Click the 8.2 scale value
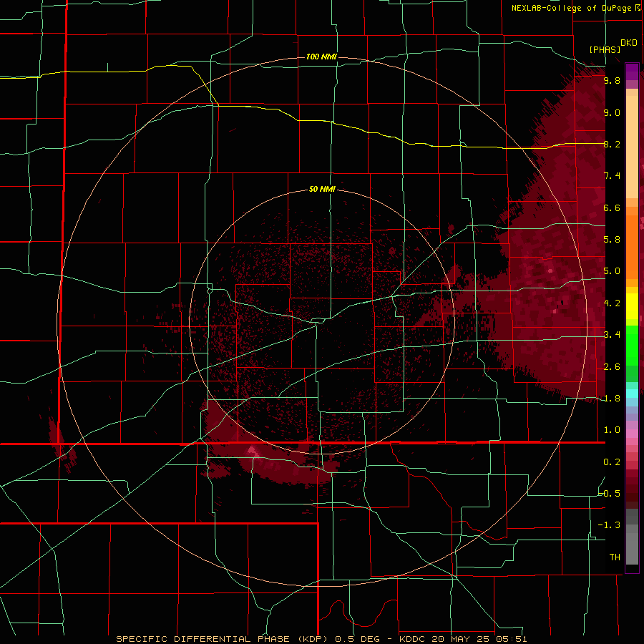The width and height of the screenshot is (644, 644). point(612,144)
